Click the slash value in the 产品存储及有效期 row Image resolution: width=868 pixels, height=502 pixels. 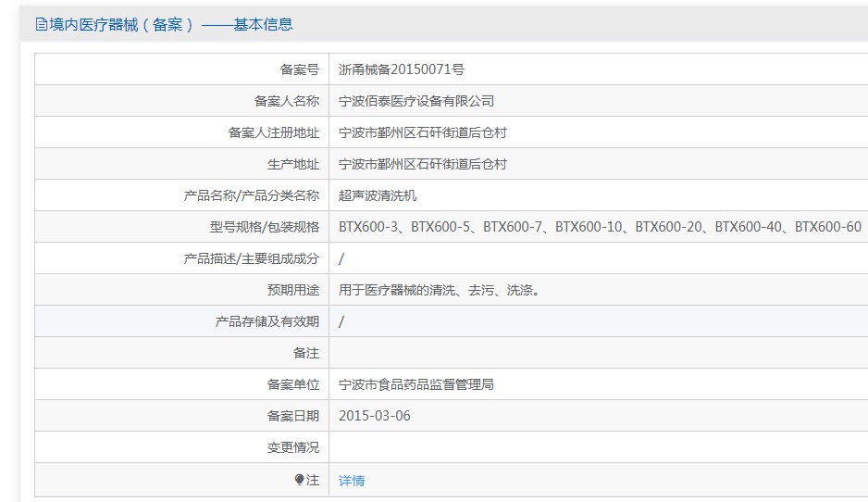341,321
